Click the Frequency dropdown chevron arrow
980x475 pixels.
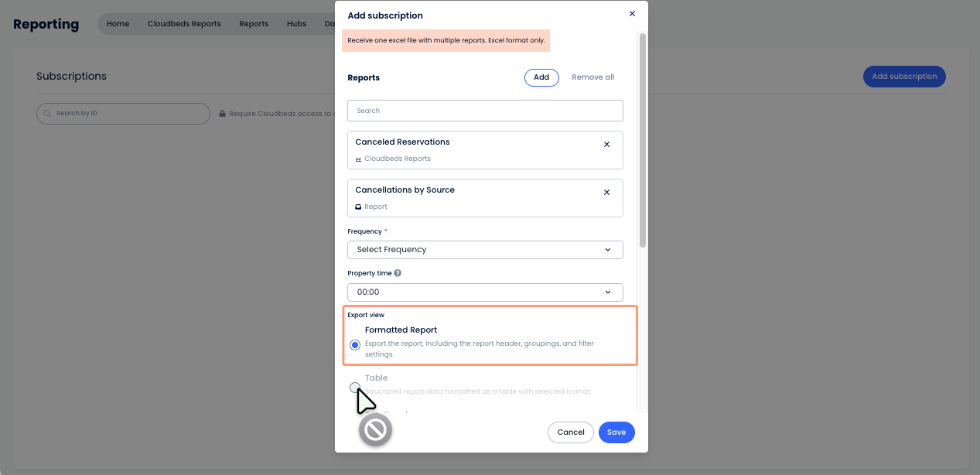pos(608,249)
